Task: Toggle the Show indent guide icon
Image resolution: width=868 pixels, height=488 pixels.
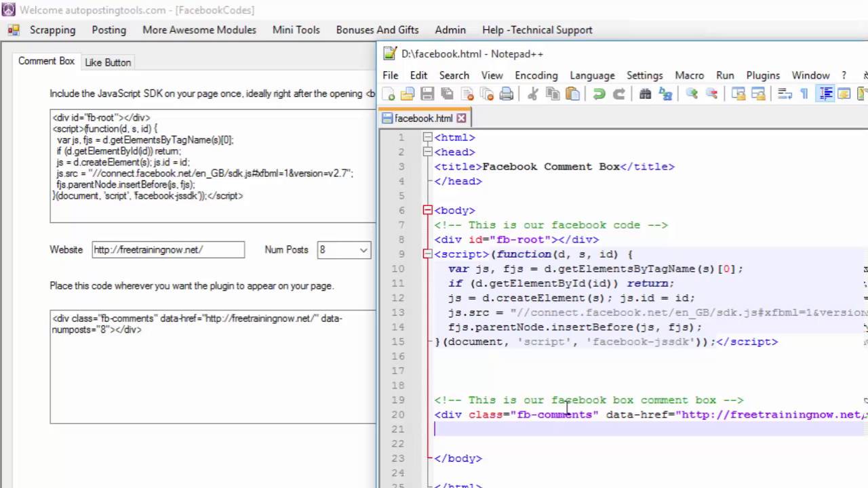Action: point(825,94)
